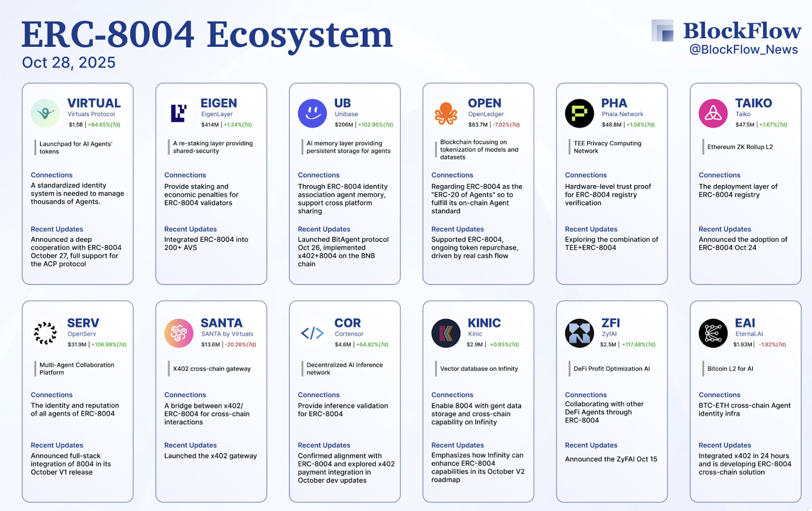This screenshot has width=812, height=511.
Task: Select the OpenServ circular logo icon
Action: pos(45,333)
